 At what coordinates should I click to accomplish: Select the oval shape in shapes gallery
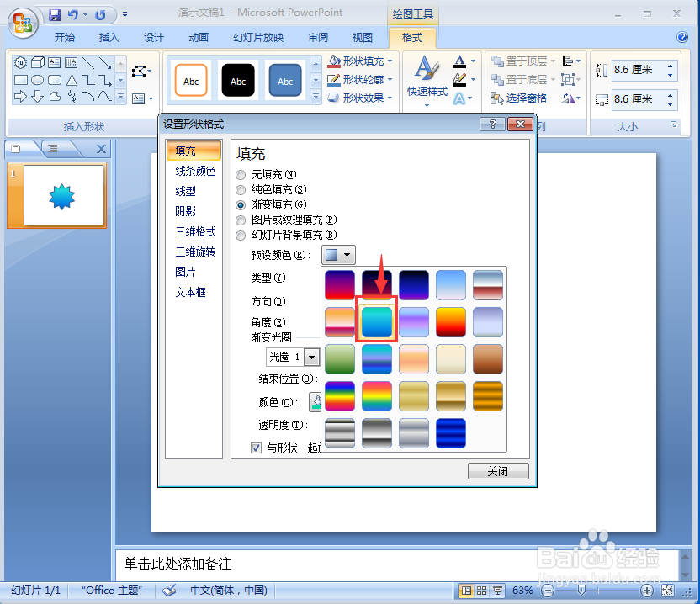[38, 80]
